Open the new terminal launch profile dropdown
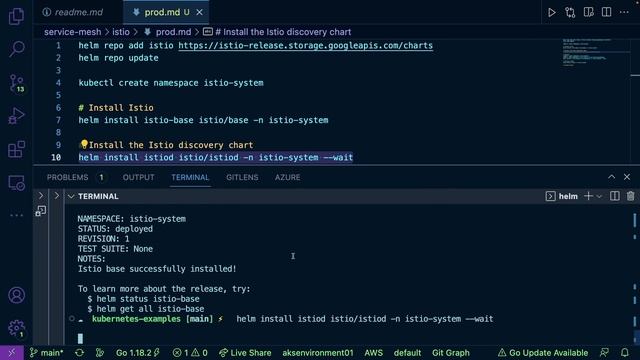The height and width of the screenshot is (360, 640). 599,196
